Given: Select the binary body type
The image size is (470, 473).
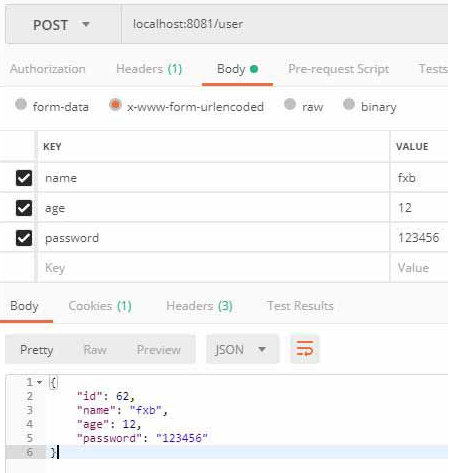Looking at the screenshot, I should 349,104.
